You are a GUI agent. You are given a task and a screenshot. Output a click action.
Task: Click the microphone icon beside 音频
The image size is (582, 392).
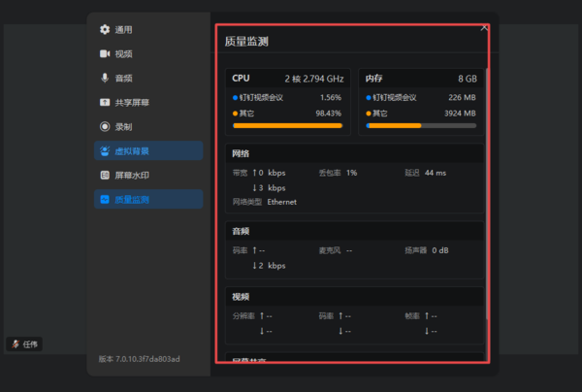tap(105, 78)
